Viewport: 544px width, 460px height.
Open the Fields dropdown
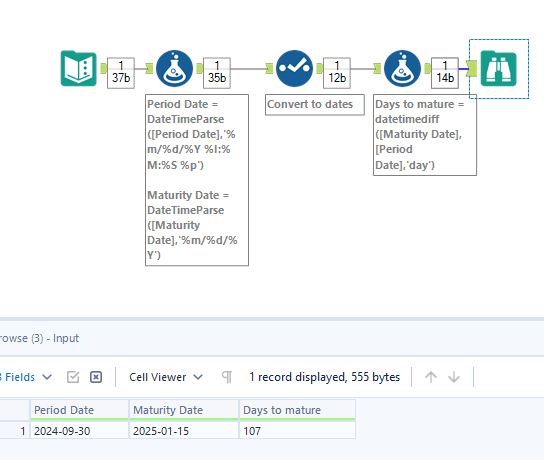click(x=26, y=377)
